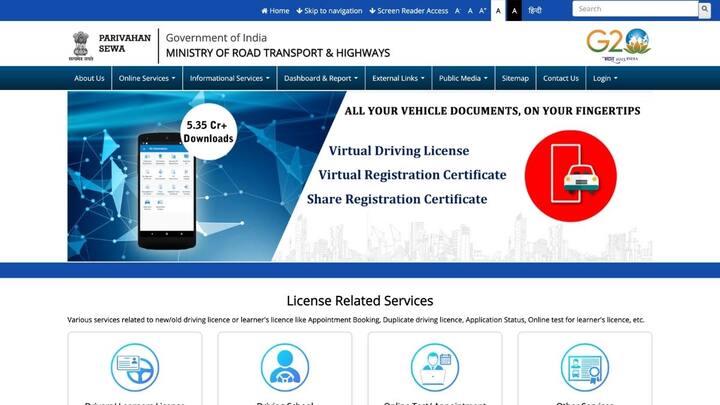Open the Online Test/Appointment icon
Image resolution: width=720 pixels, height=405 pixels.
435,368
